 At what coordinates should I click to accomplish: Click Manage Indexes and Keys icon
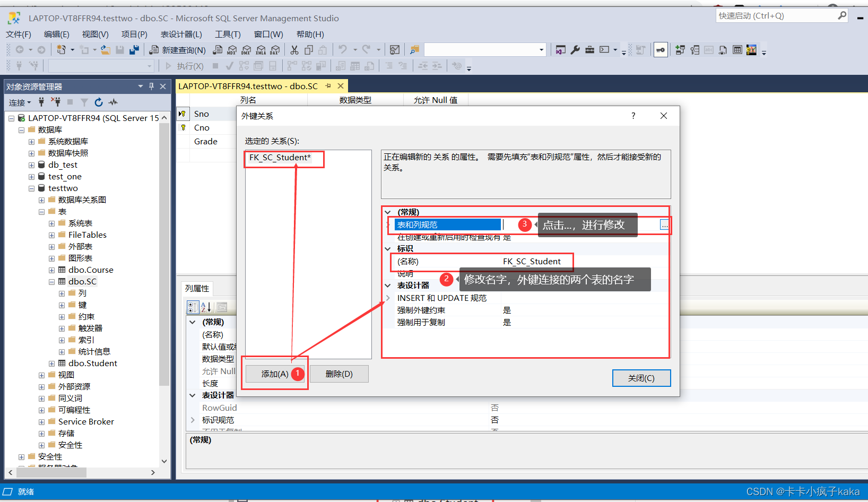(x=695, y=50)
